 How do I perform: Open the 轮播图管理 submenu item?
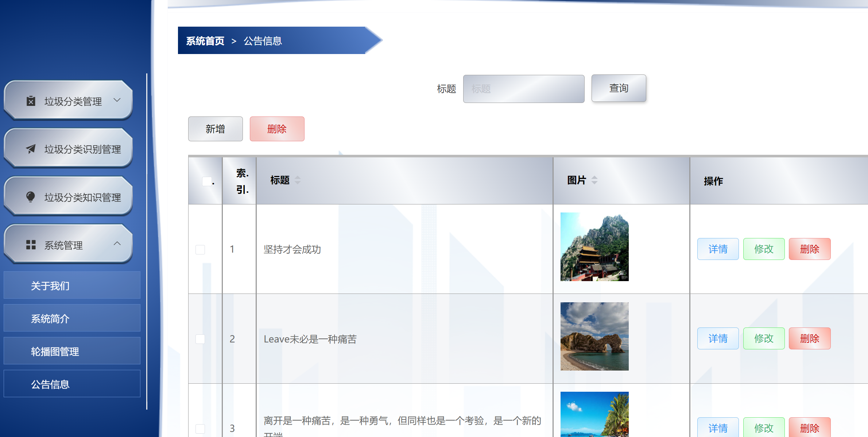[72, 351]
